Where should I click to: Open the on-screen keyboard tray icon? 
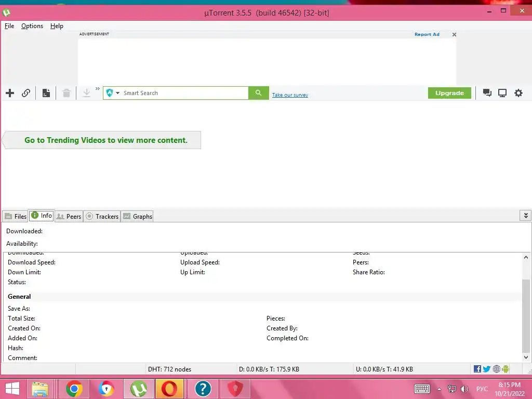[x=422, y=389]
